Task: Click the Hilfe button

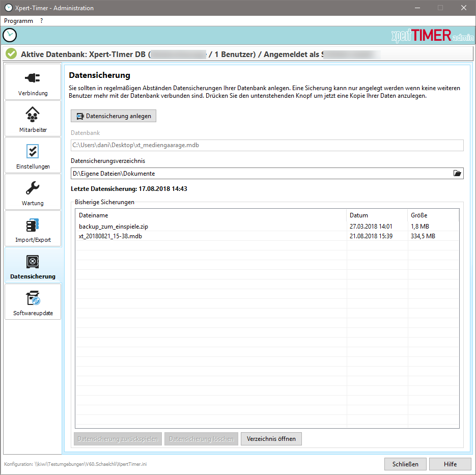Action: pyautogui.click(x=450, y=464)
